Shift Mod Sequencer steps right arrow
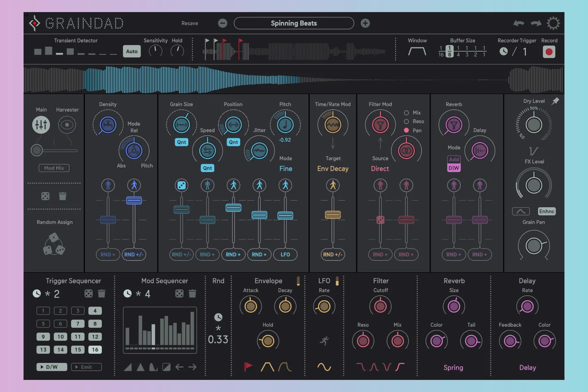 coord(193,367)
